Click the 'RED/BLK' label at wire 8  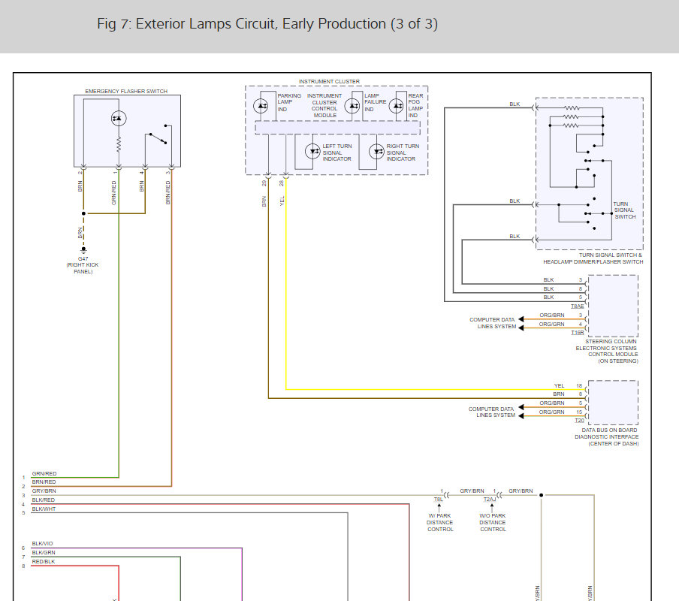click(x=44, y=561)
